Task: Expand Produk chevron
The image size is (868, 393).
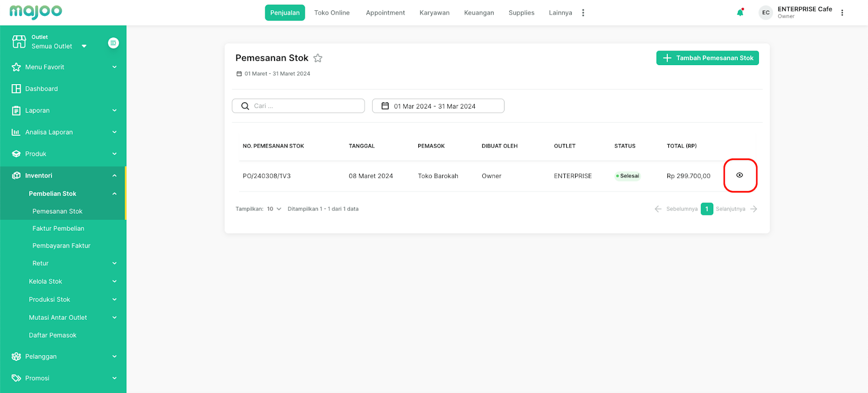Action: coord(114,154)
